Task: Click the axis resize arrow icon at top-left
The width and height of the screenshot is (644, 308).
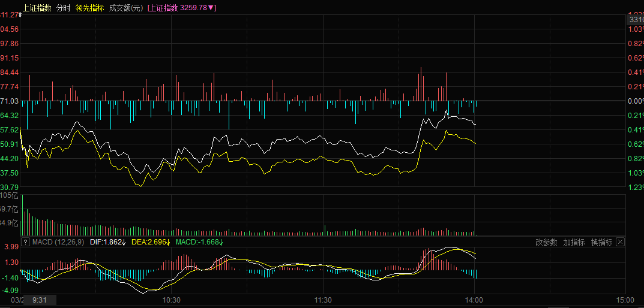Action: pyautogui.click(x=20, y=14)
